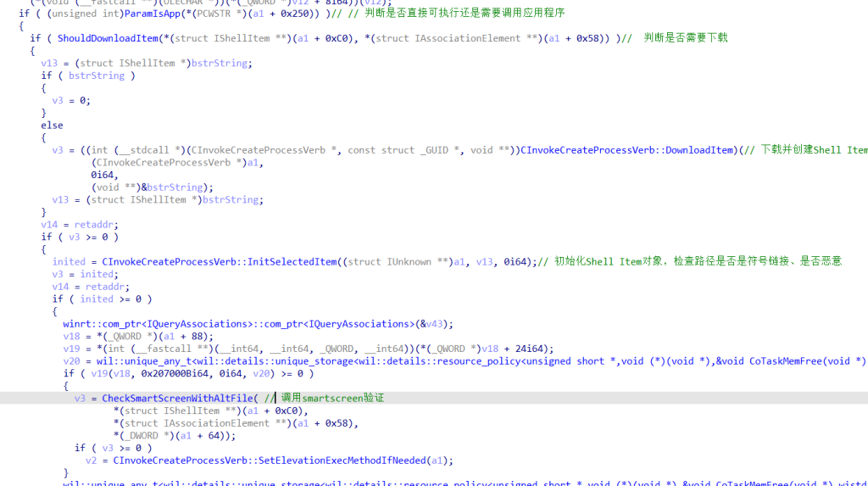This screenshot has width=868, height=486.
Task: Click the 调用smartscreen验证 comment
Action: click(x=332, y=398)
